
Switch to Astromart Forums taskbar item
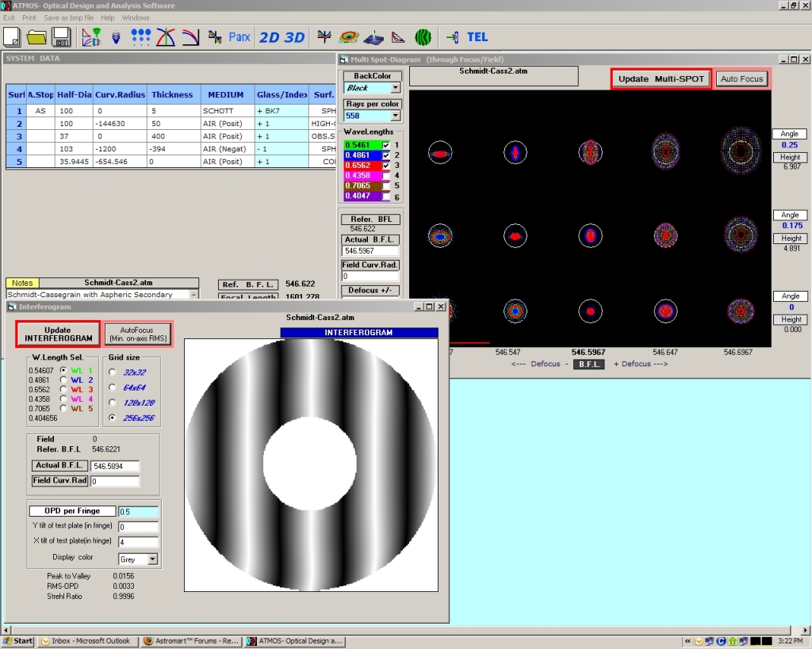click(191, 641)
